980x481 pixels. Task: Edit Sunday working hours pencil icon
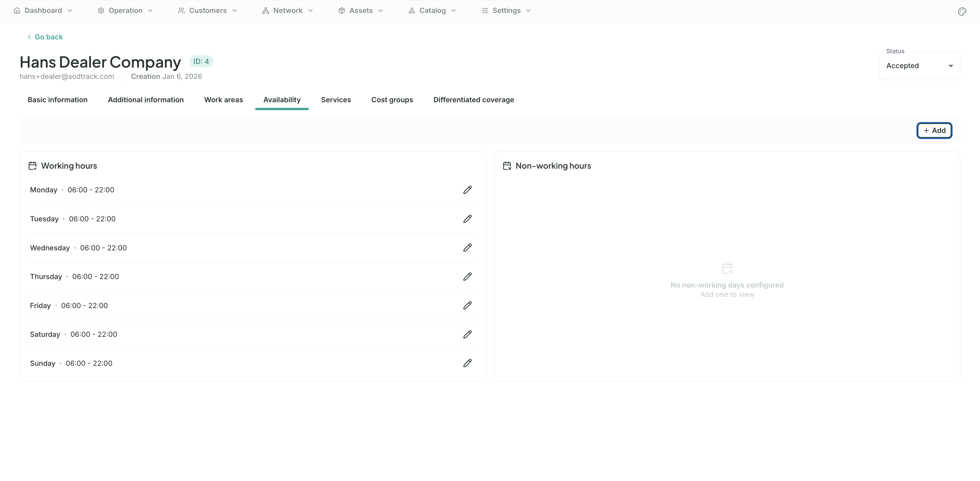click(x=467, y=363)
